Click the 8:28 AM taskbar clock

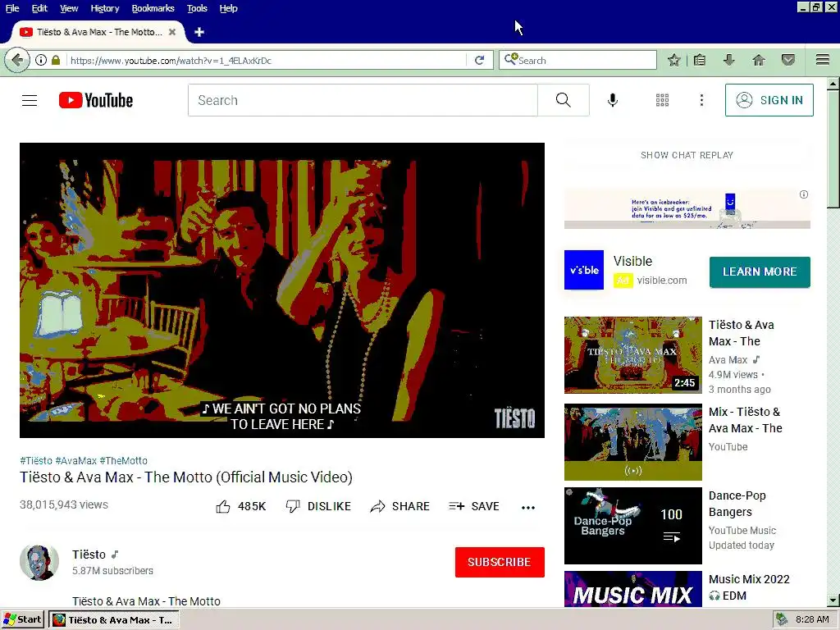click(x=812, y=620)
